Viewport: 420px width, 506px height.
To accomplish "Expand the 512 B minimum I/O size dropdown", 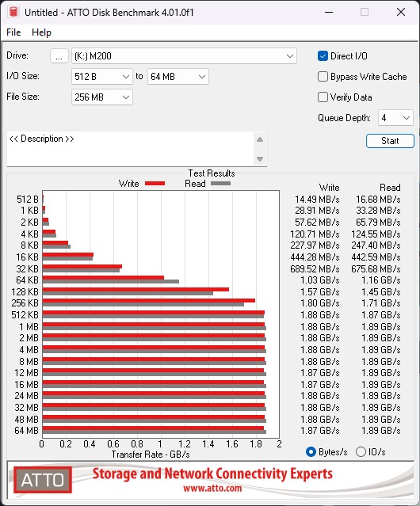I will tap(102, 77).
